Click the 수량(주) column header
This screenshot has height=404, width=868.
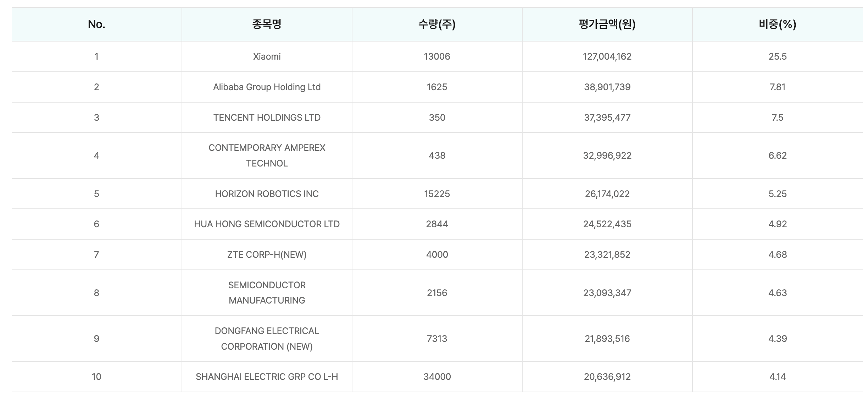(437, 24)
